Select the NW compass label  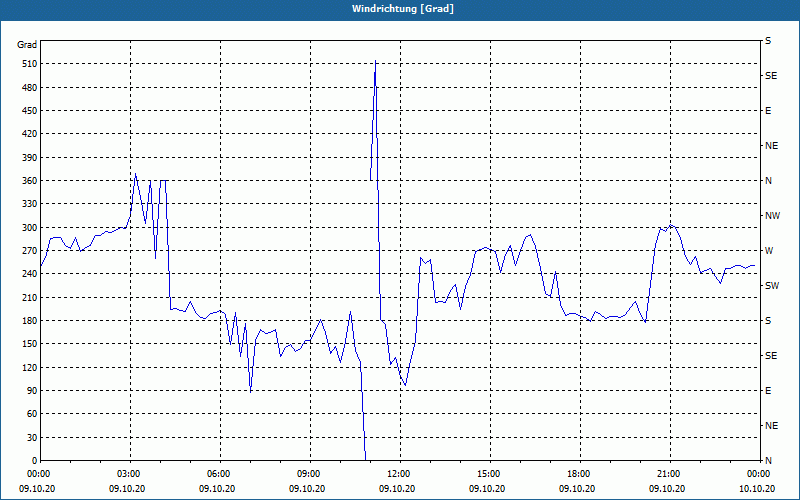(x=772, y=216)
